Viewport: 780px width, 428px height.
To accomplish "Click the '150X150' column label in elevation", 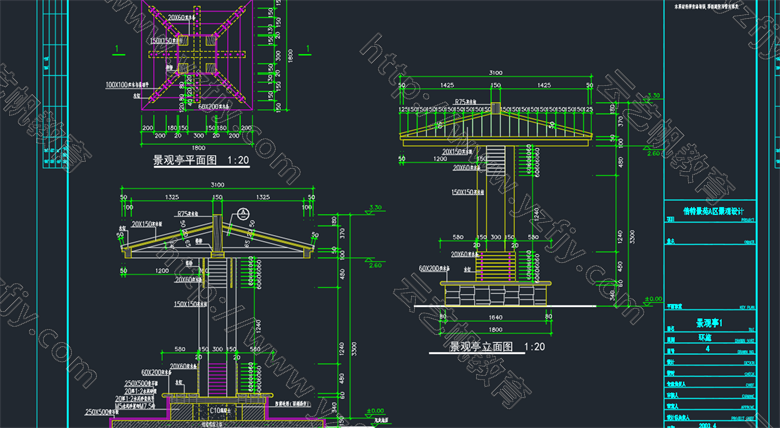I will coord(468,192).
